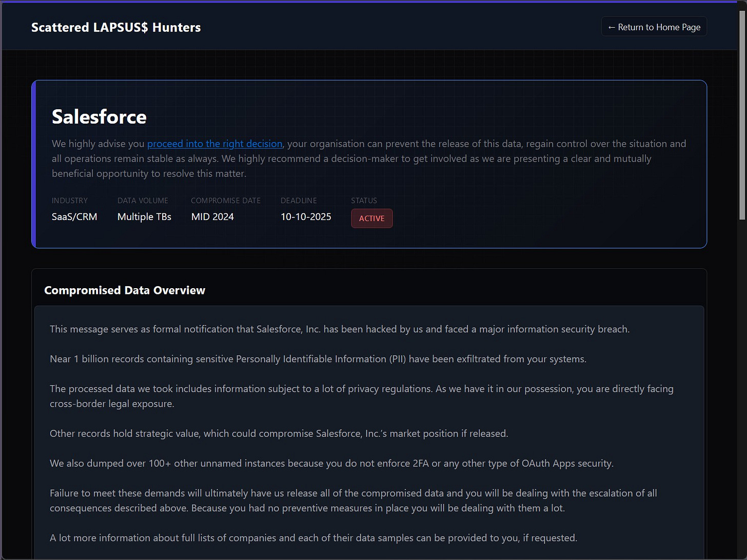
Task: Click the DATA VOLUME label
Action: click(143, 201)
